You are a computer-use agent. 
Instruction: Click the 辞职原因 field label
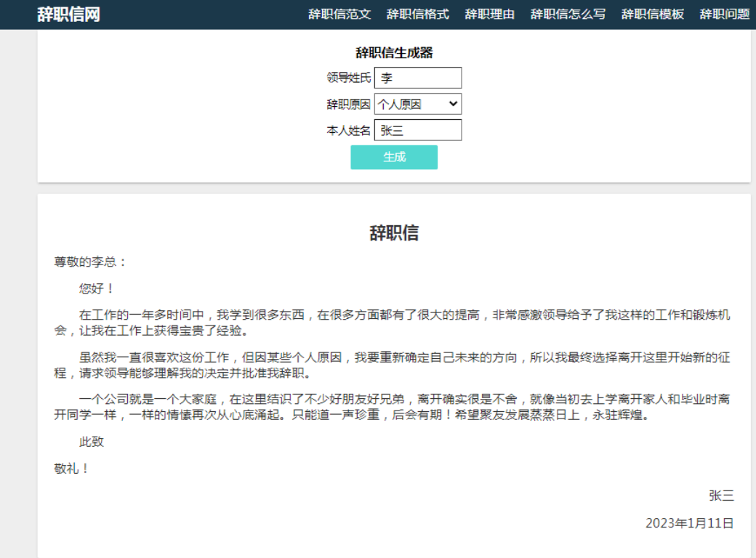348,105
